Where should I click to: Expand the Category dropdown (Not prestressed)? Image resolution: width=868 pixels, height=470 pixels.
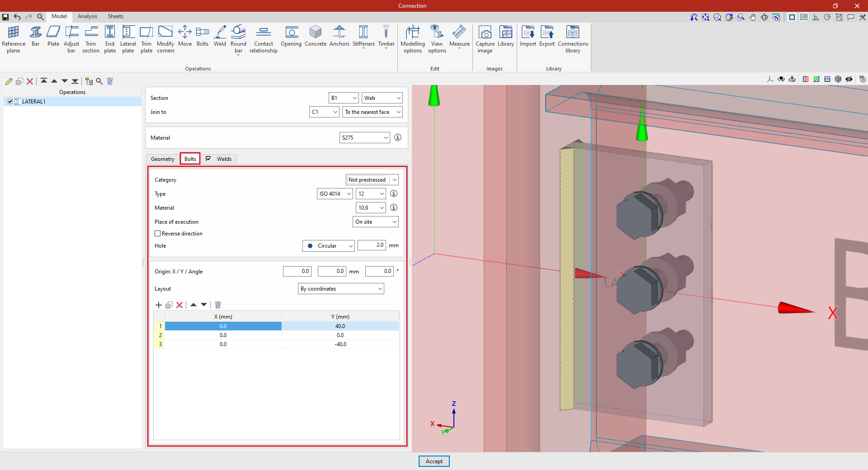[x=372, y=180]
